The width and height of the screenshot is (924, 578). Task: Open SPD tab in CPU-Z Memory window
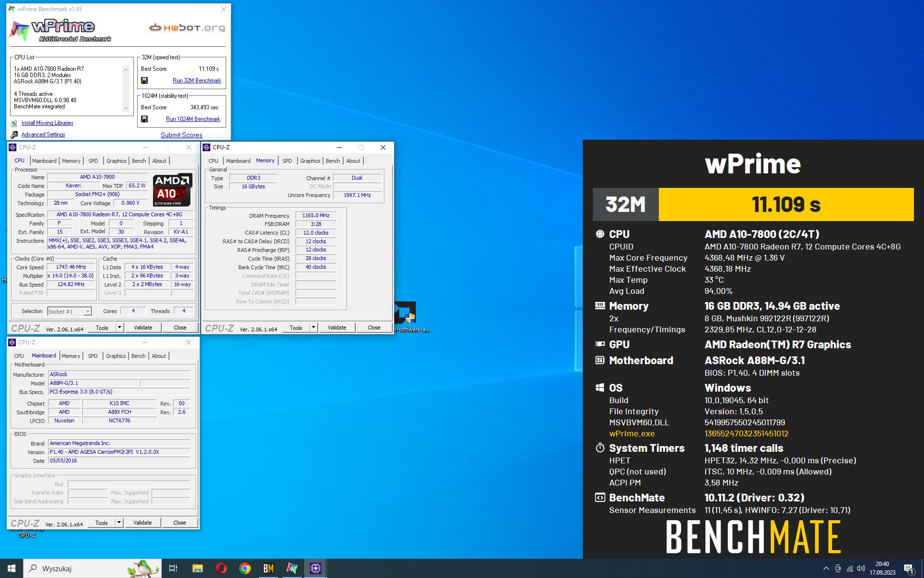pos(287,161)
